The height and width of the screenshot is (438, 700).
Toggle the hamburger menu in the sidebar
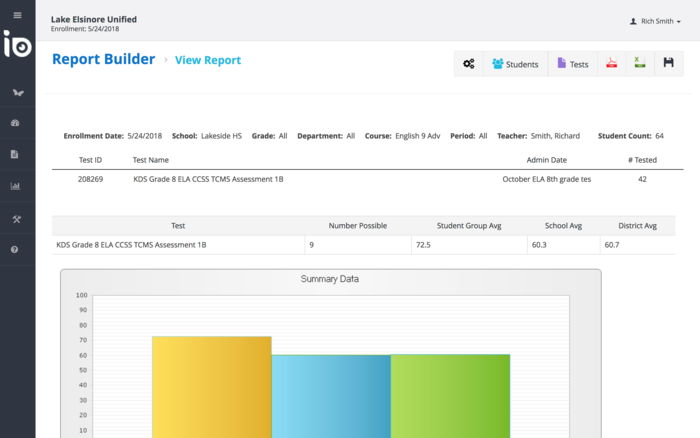click(x=17, y=15)
